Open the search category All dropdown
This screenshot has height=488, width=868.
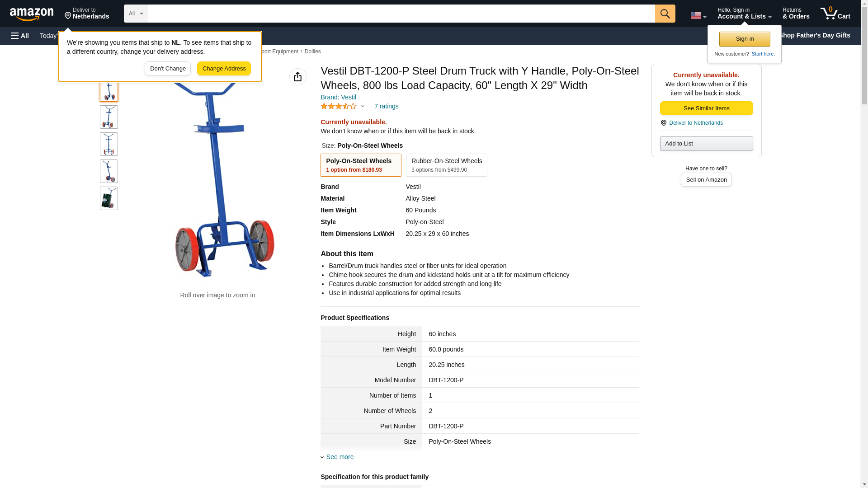[x=135, y=14]
